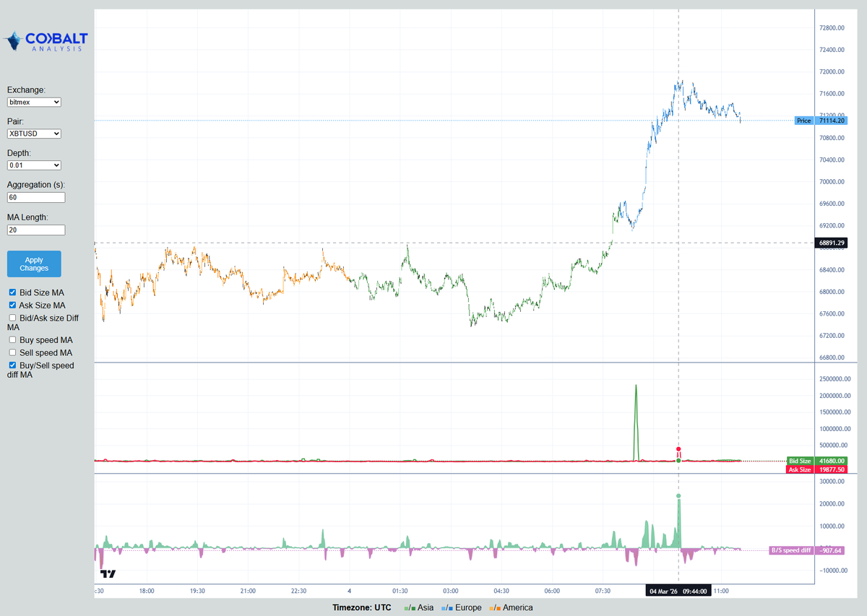The height and width of the screenshot is (616, 867).
Task: Click the green speed diff crosshair marker
Action: coord(678,495)
